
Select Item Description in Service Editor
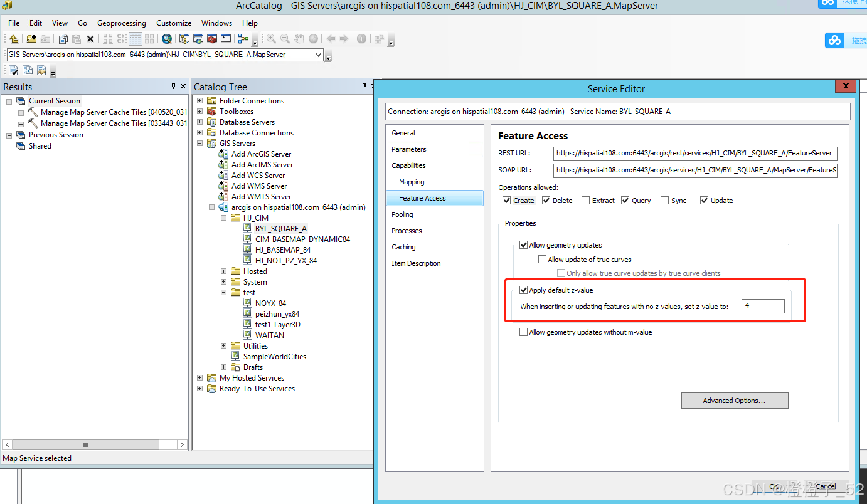pyautogui.click(x=416, y=263)
